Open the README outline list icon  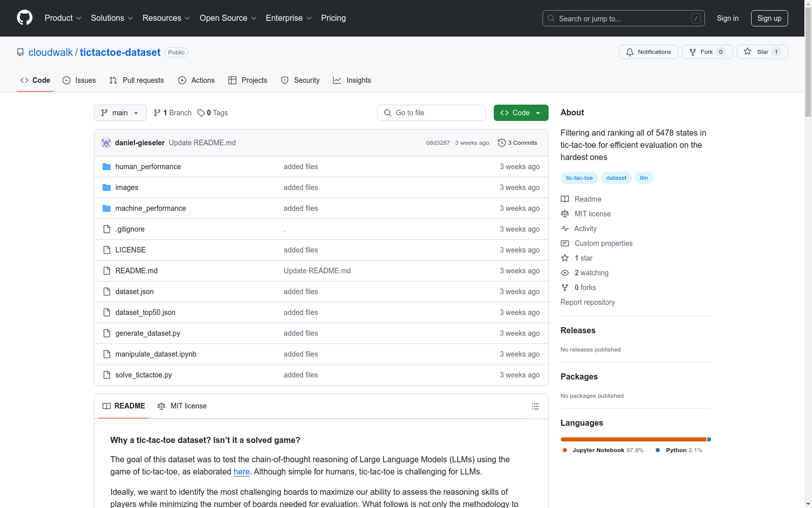[535, 406]
